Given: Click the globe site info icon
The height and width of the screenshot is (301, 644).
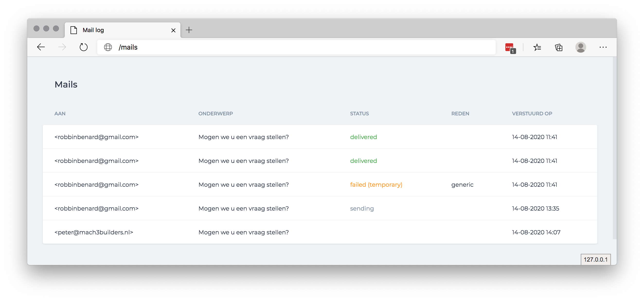Looking at the screenshot, I should click(108, 47).
